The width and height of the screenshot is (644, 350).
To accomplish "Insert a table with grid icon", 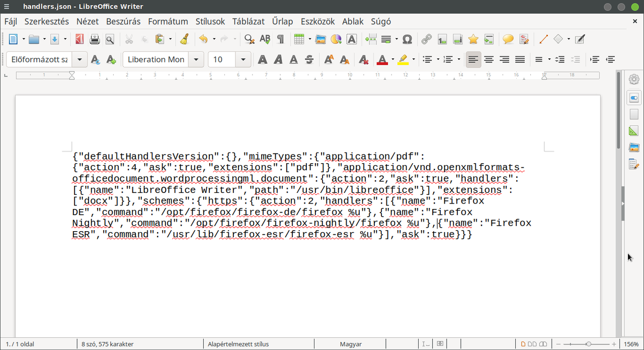I will (x=299, y=39).
